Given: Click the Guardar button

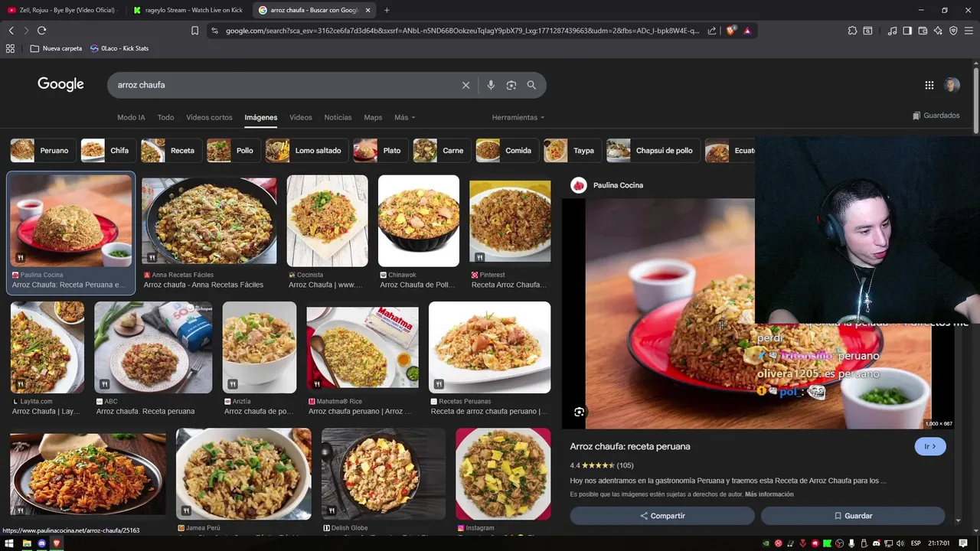Looking at the screenshot, I should [853, 516].
